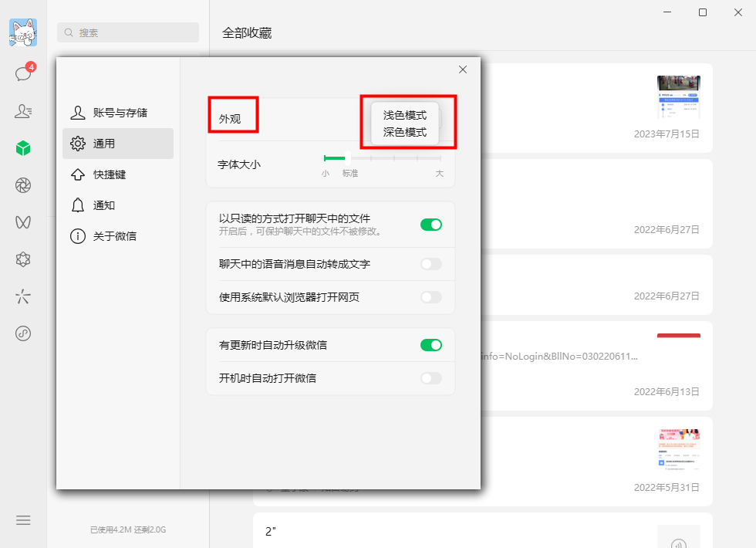Click 聊天中的语音消息自动转成文字 label
Viewport: 756px width, 548px height.
pyautogui.click(x=295, y=264)
